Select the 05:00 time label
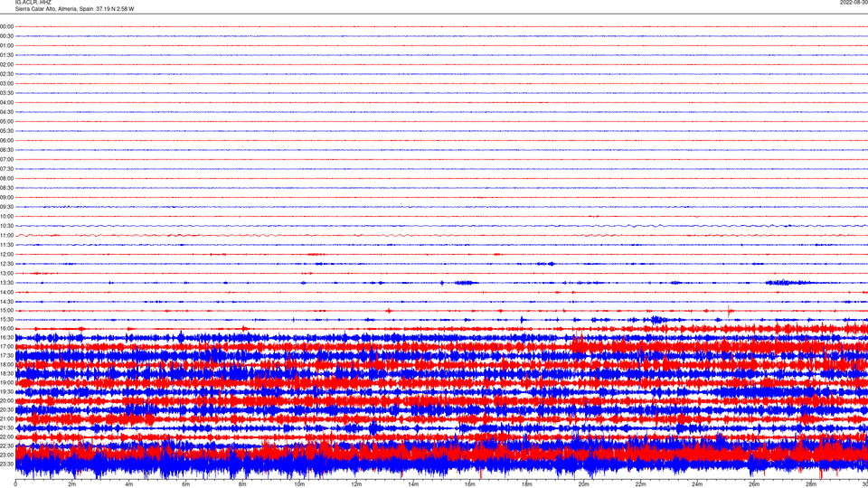 (x=6, y=122)
